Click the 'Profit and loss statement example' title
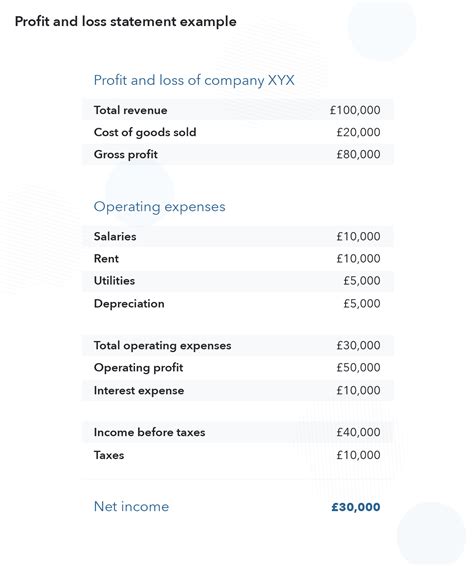The width and height of the screenshot is (474, 566). [x=125, y=22]
